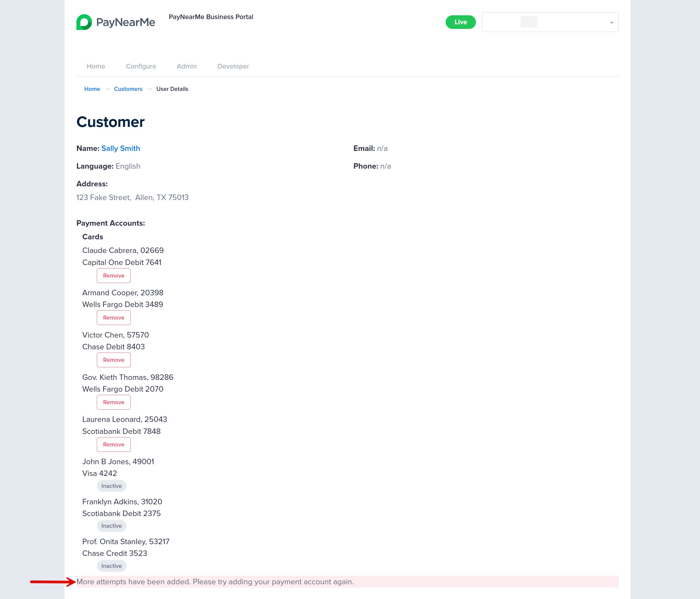Screen dimensions: 700x599
Task: Open the Developer navigation tab
Action: [x=233, y=66]
